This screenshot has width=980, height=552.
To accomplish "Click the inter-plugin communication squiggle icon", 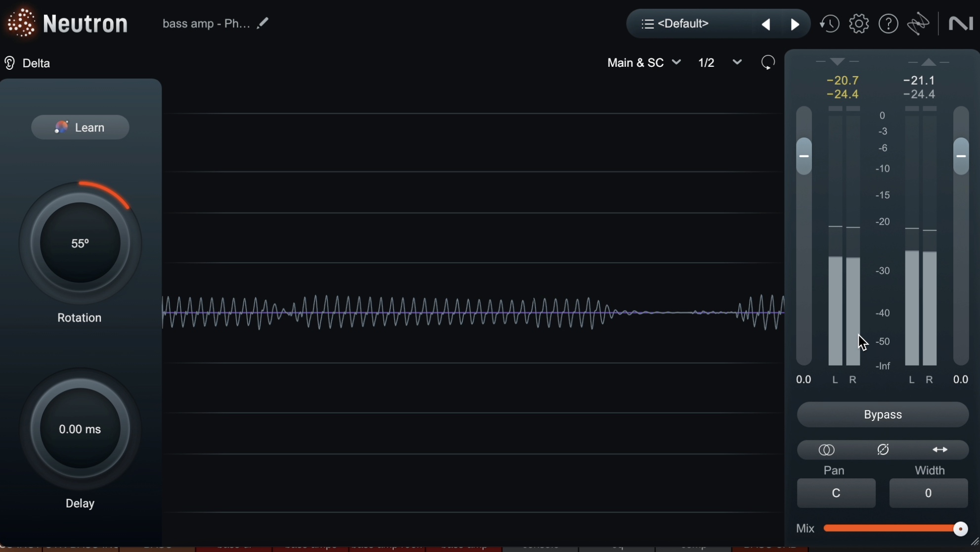I will pos(919,23).
